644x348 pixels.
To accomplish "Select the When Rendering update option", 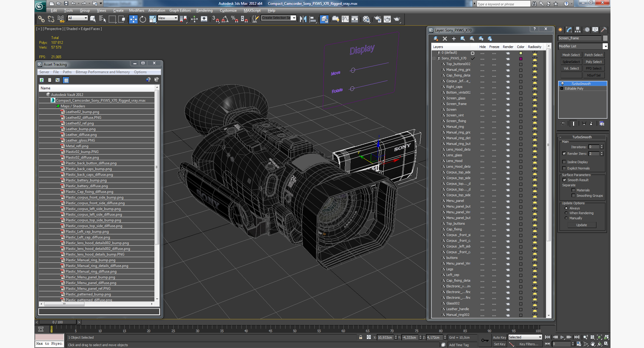I will (566, 213).
